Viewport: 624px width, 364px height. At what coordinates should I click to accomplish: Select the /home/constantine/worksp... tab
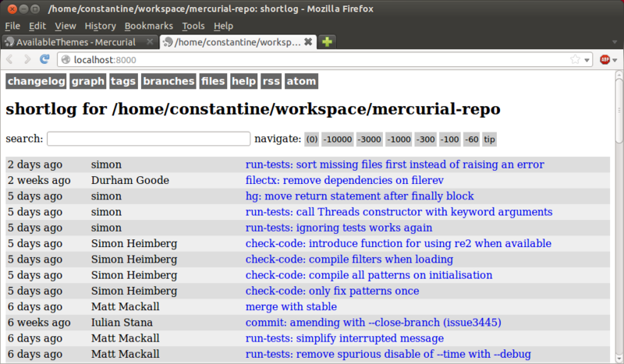point(238,42)
